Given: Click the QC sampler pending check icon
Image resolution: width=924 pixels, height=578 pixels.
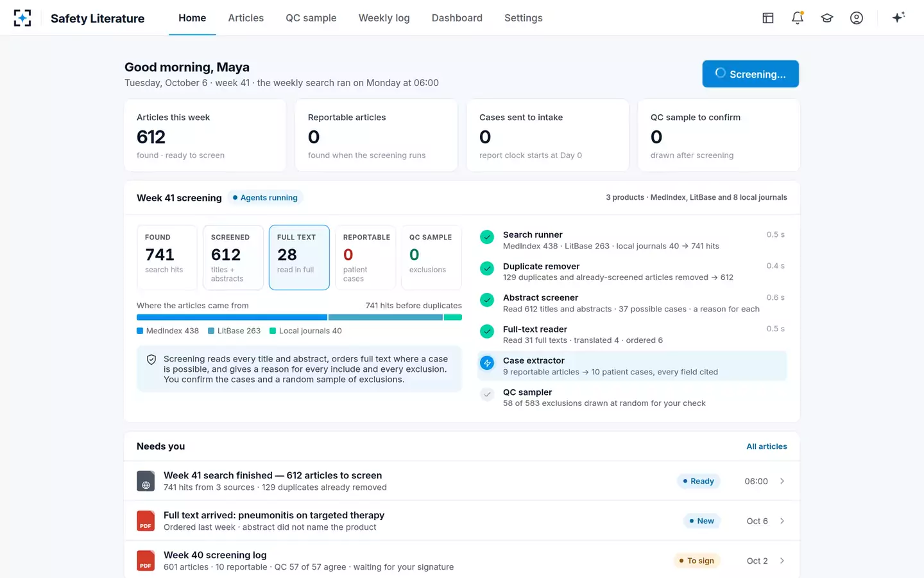Looking at the screenshot, I should point(487,394).
